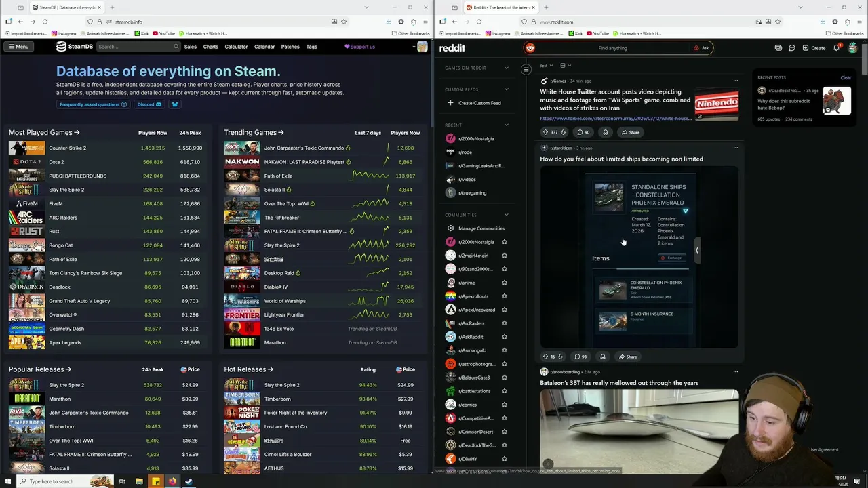Image resolution: width=868 pixels, height=488 pixels.
Task: Open SteamDB user avatar in header
Action: 422,47
